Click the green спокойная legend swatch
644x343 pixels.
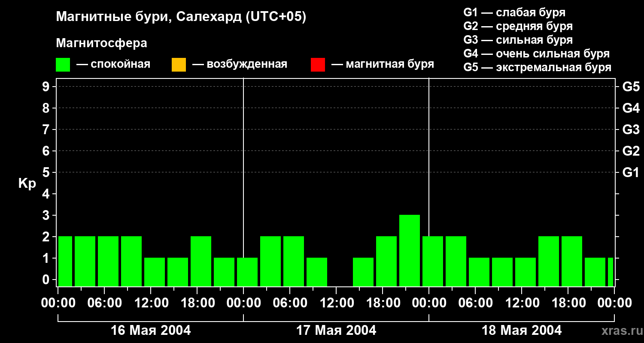[x=63, y=65]
